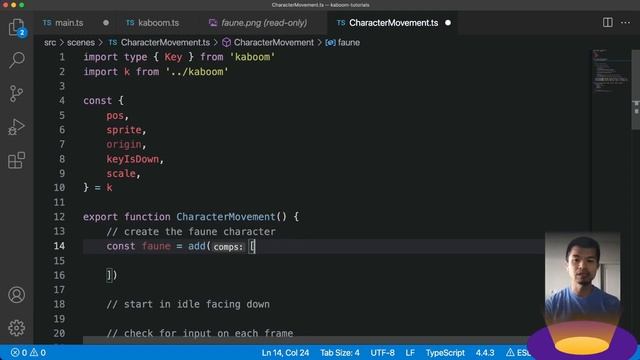The image size is (640, 360).
Task: Click the add( call on line 14
Action: tap(199, 246)
